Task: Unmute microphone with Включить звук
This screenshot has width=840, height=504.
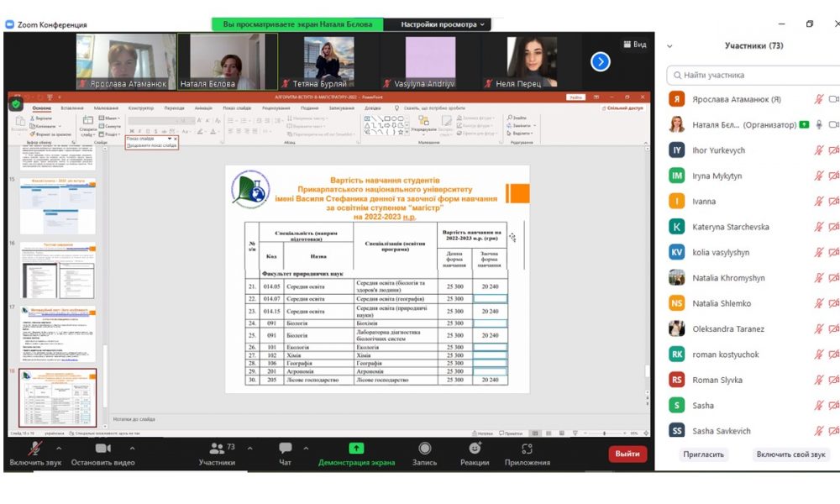Action: tap(34, 449)
